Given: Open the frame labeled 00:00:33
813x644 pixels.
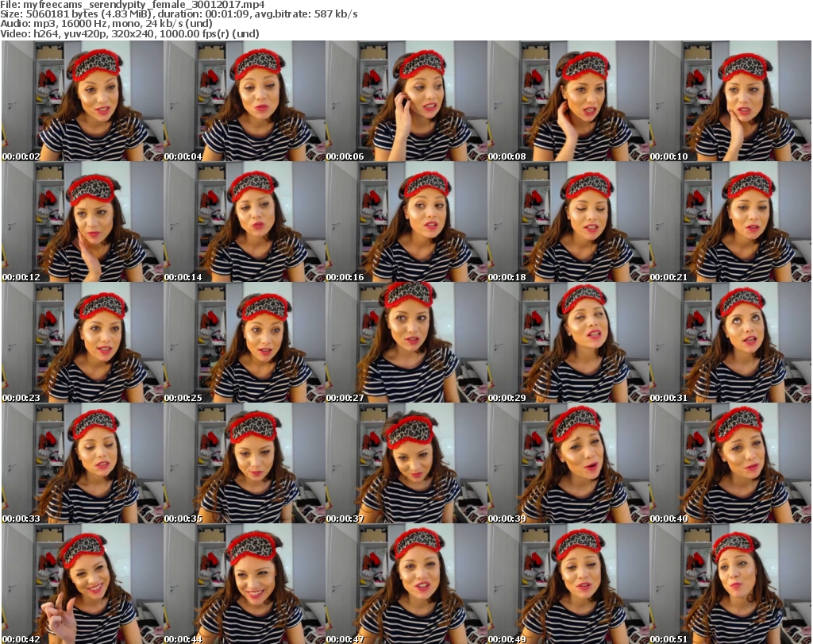Looking at the screenshot, I should [83, 464].
